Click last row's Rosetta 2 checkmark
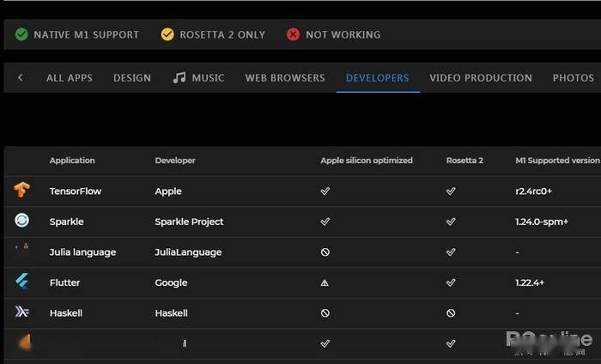The image size is (601, 364). point(451,343)
